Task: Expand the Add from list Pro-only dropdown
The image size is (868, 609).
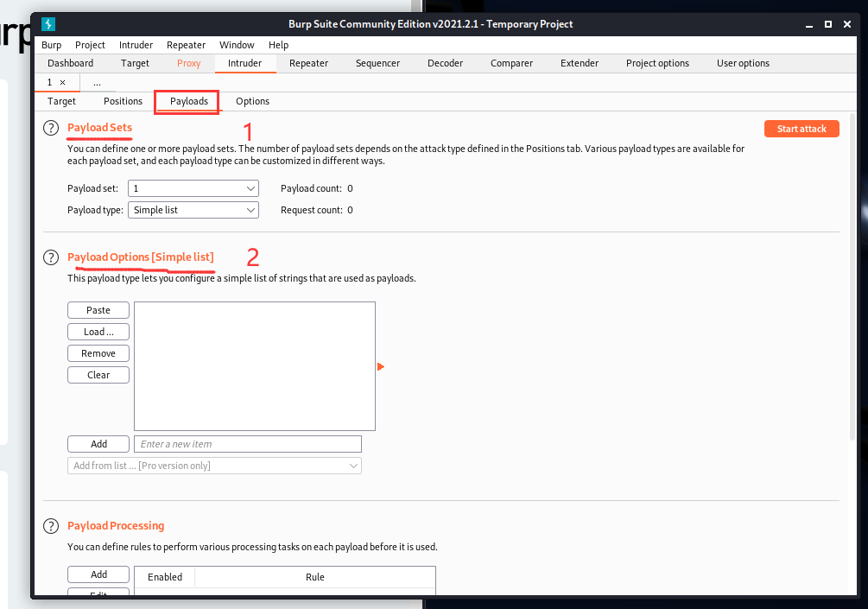Action: pyautogui.click(x=214, y=466)
